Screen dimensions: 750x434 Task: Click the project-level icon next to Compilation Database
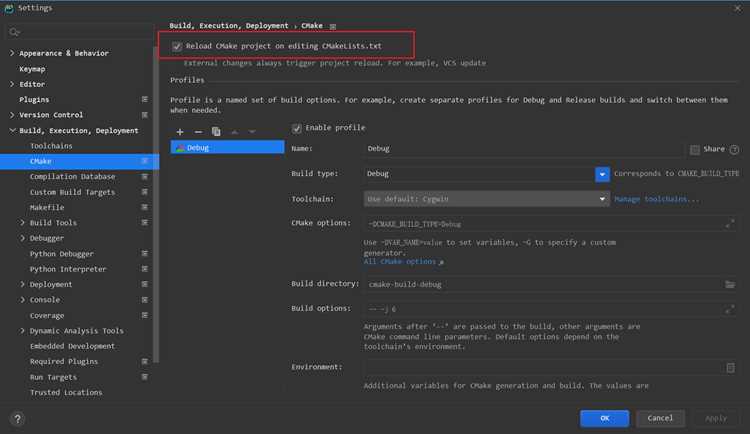pyautogui.click(x=144, y=177)
